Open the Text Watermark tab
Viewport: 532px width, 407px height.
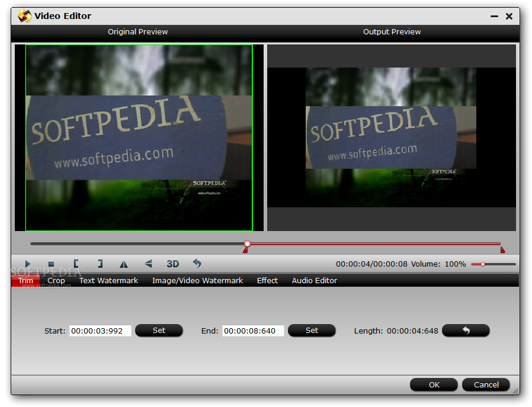[108, 280]
